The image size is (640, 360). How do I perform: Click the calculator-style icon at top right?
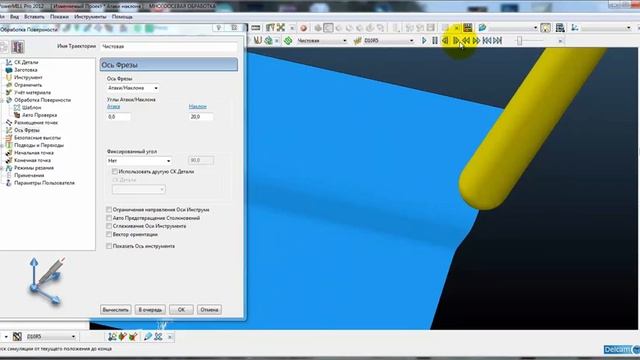[x=560, y=27]
